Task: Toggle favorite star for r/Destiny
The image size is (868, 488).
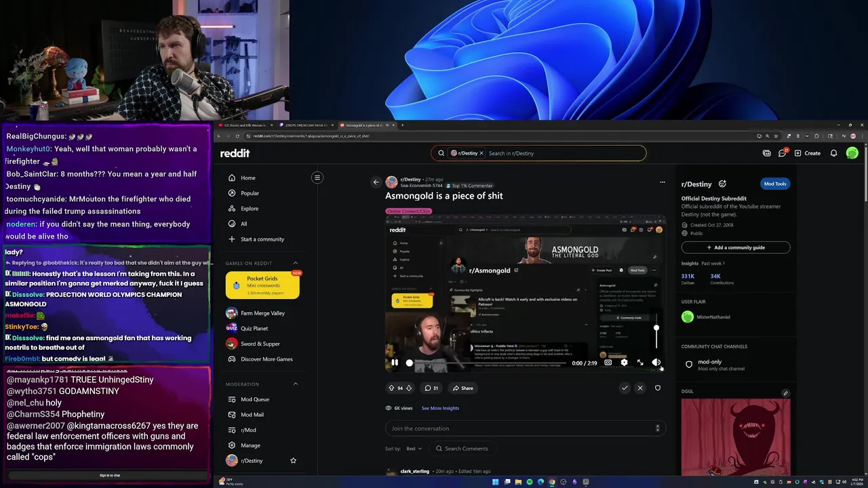Action: coord(293,461)
